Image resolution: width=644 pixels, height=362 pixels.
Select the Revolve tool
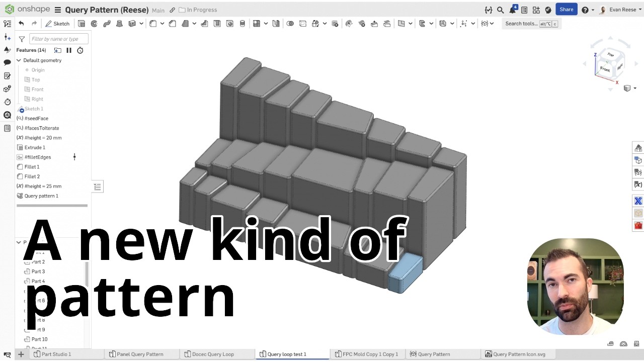(x=94, y=24)
